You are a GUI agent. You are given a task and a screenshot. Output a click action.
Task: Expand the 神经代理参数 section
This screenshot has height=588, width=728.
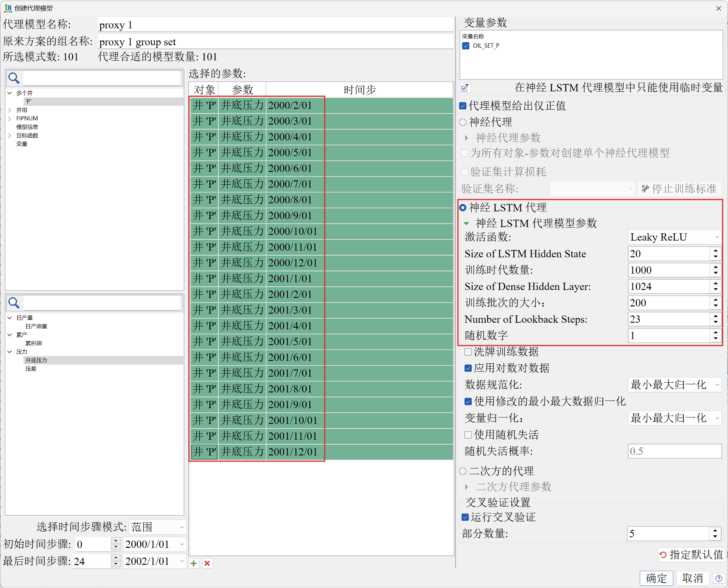tap(466, 138)
